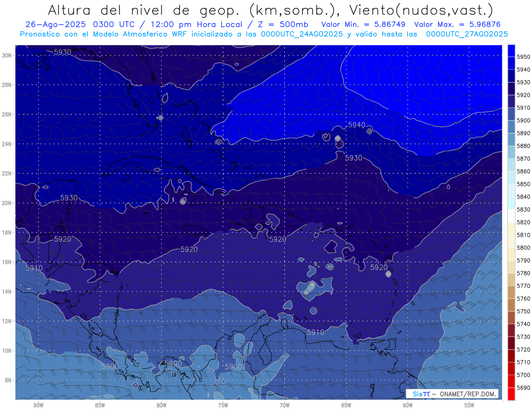The image size is (532, 411).
Task: Click legend swatch between 5720 and 5730
Action: pyautogui.click(x=511, y=343)
